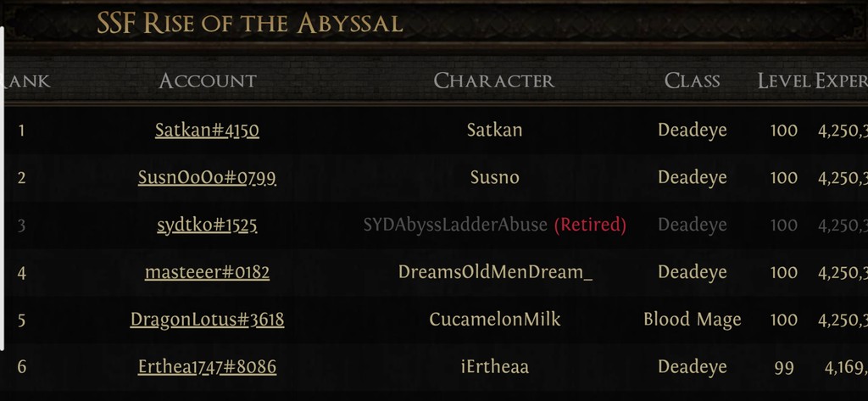Click character name Satkan
The width and height of the screenshot is (868, 401).
point(494,131)
